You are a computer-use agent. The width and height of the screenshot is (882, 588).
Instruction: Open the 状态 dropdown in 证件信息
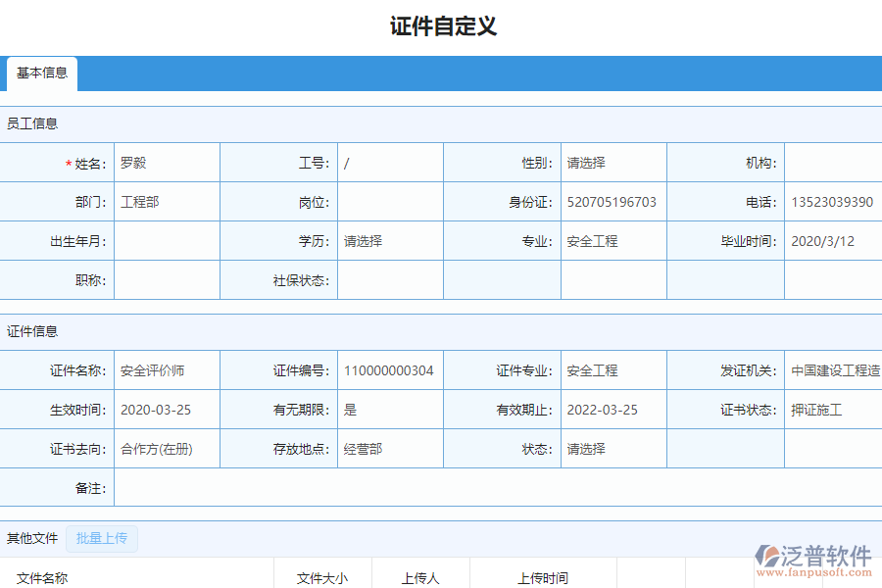click(x=612, y=448)
